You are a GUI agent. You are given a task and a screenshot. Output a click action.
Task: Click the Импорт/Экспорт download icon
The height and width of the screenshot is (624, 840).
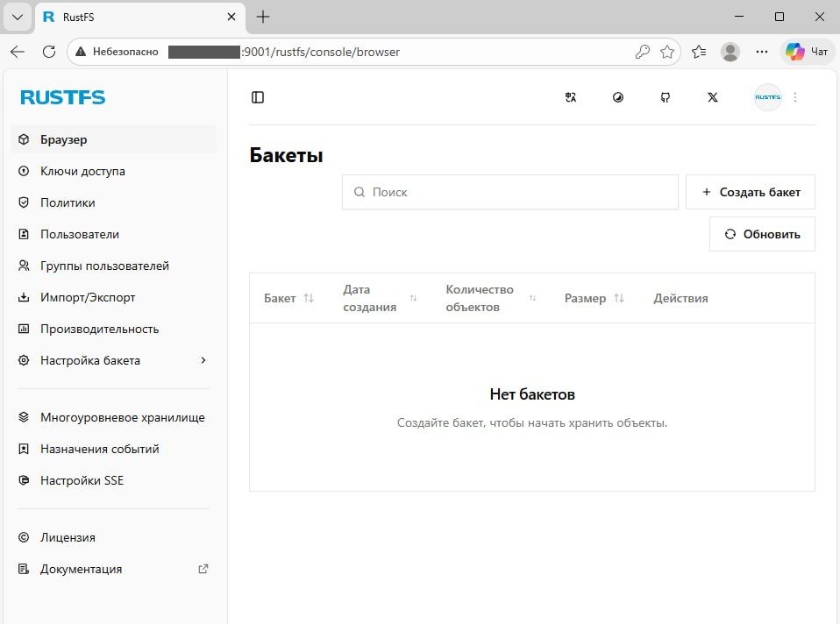pyautogui.click(x=24, y=297)
